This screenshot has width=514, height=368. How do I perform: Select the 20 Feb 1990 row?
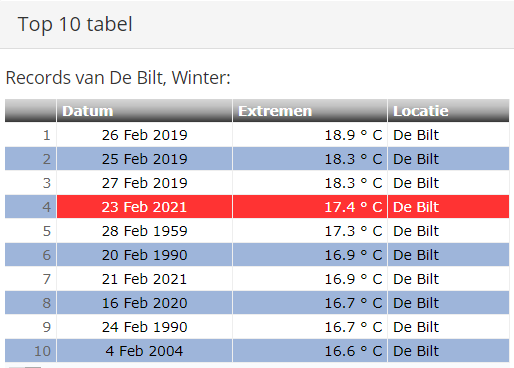point(257,255)
